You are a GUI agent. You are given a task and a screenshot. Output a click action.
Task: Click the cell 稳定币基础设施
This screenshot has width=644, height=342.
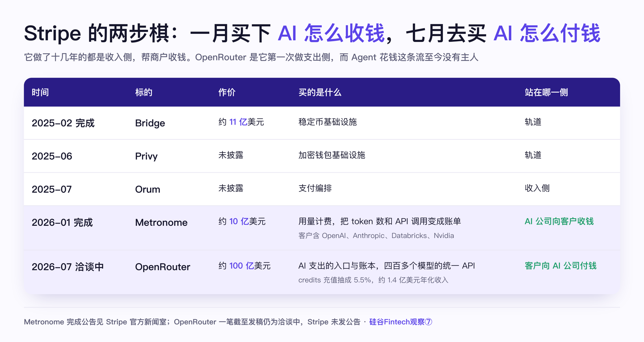(327, 122)
